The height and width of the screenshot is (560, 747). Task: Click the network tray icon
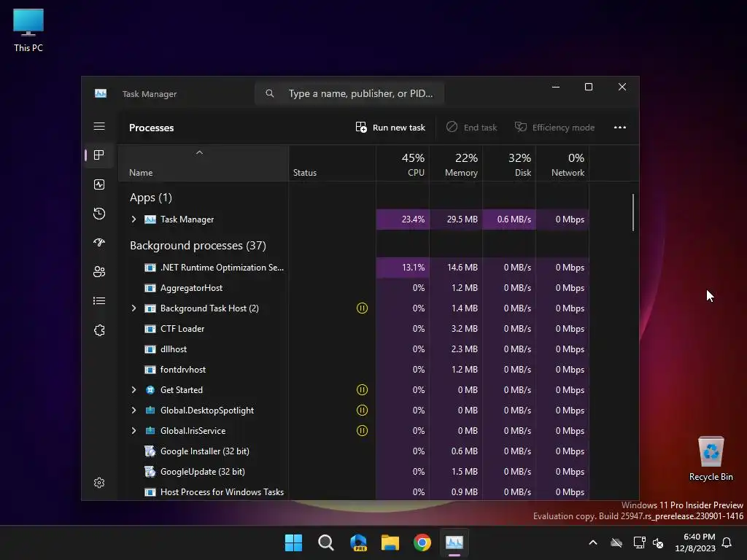tap(639, 542)
